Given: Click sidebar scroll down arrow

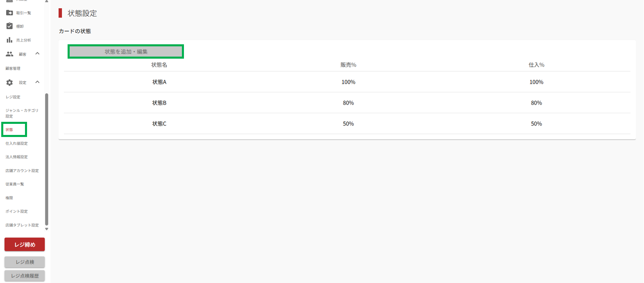Looking at the screenshot, I should point(47,229).
